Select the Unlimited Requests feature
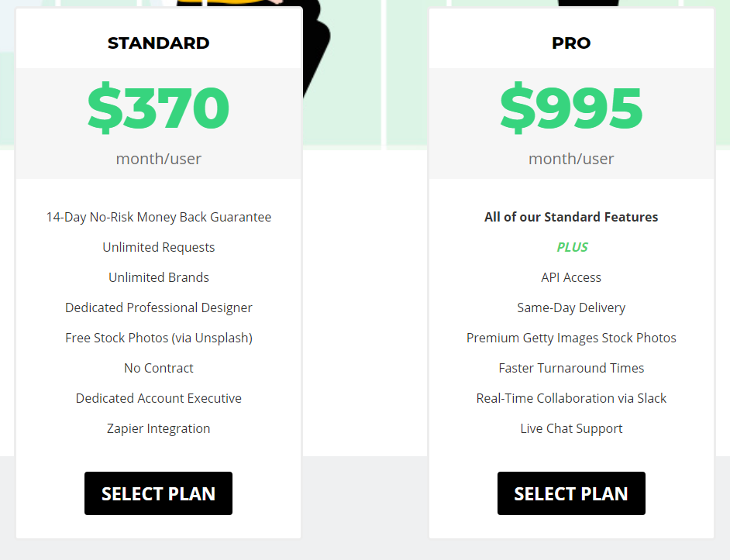Image resolution: width=730 pixels, height=560 pixels. click(x=158, y=247)
